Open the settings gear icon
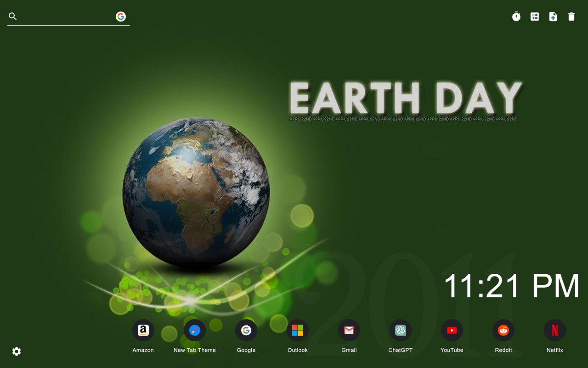 [17, 351]
